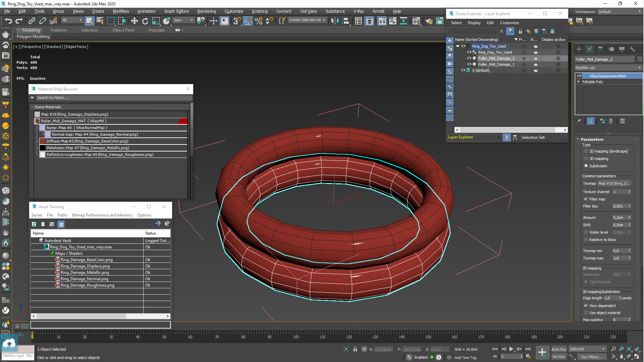Collapse the Ring_Dog_Toy_Used layer tree

pyautogui.click(x=458, y=46)
